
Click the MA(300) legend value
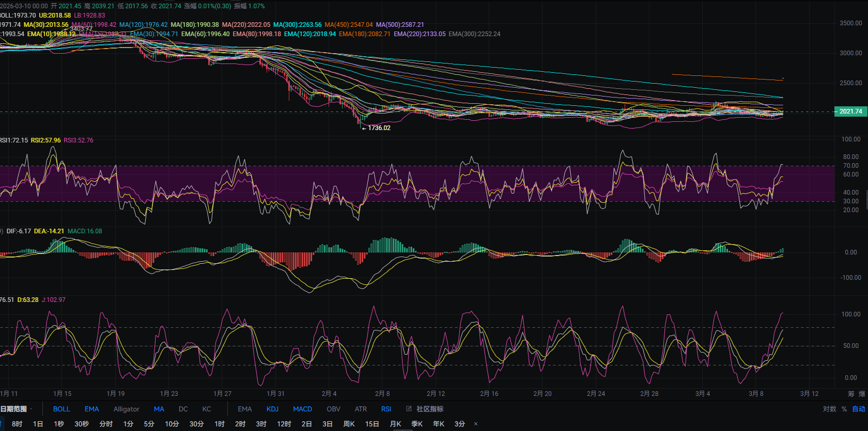point(297,25)
